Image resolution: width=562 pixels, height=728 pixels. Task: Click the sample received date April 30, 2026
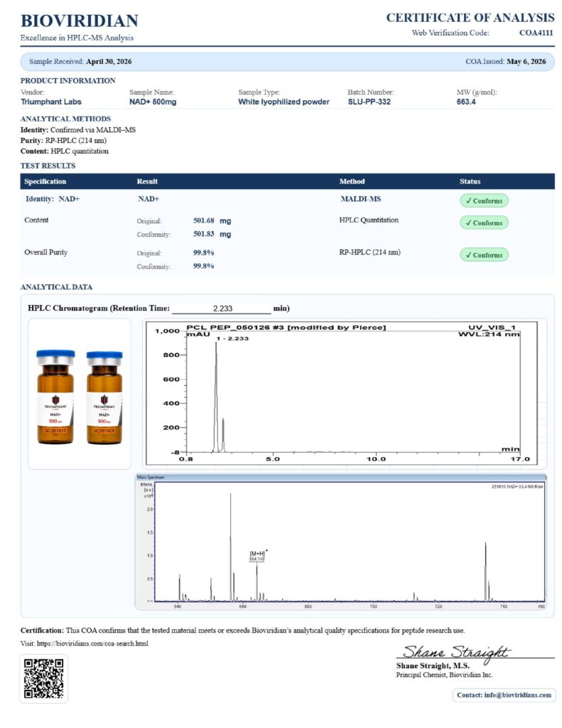(x=109, y=61)
